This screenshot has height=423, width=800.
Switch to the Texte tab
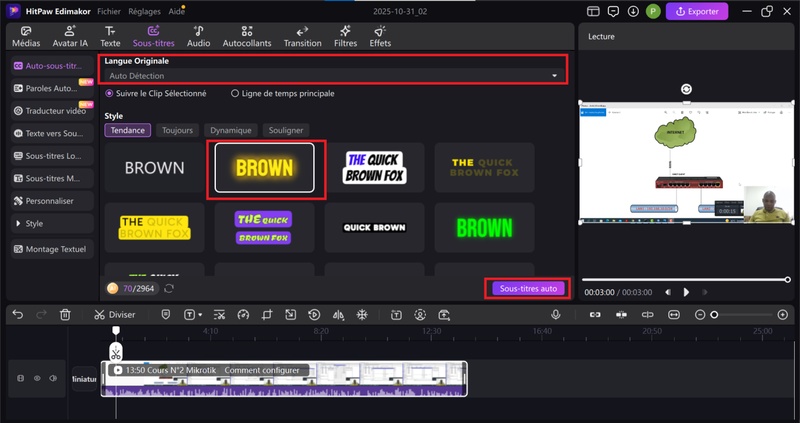click(x=110, y=37)
